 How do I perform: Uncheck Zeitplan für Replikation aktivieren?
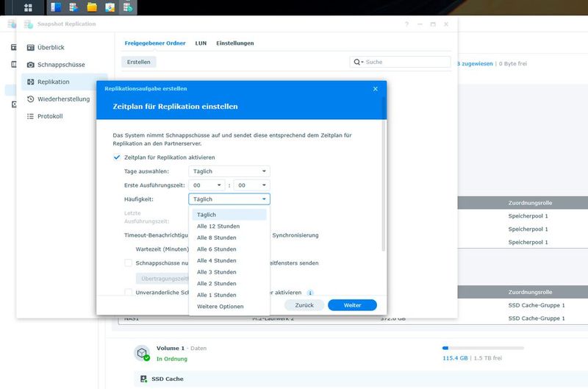tap(117, 157)
